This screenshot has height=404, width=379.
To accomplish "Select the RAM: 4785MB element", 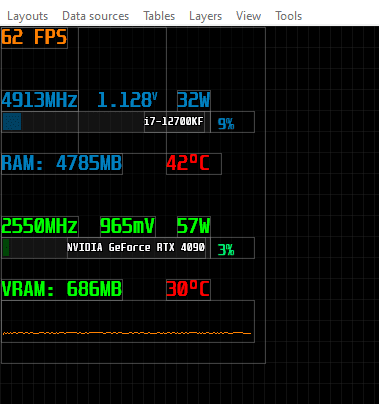I will click(62, 164).
